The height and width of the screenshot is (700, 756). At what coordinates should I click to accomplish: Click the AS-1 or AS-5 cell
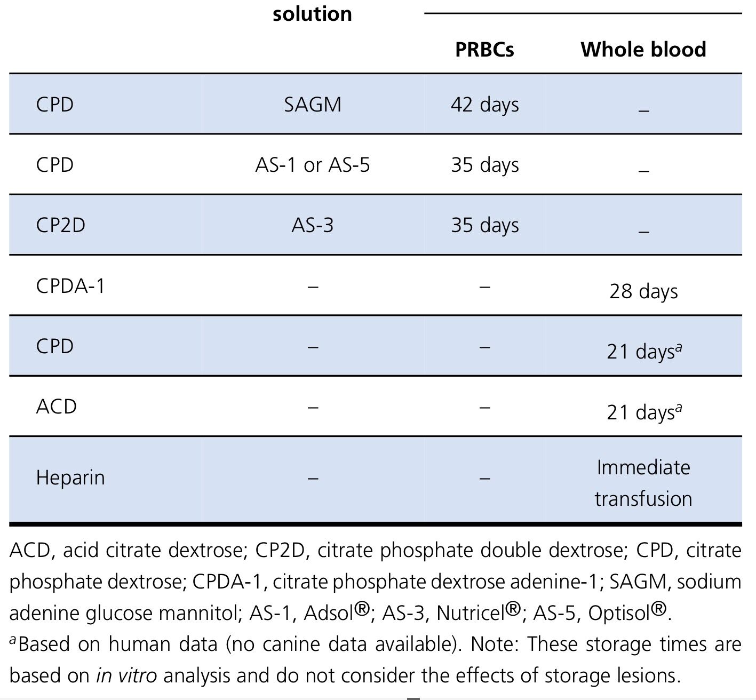pyautogui.click(x=312, y=164)
